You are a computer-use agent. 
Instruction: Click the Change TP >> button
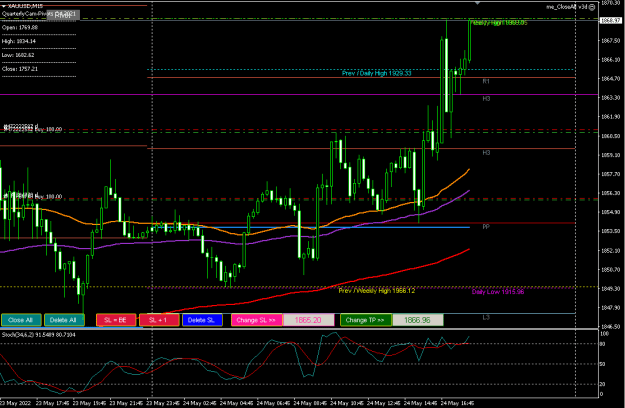click(366, 320)
